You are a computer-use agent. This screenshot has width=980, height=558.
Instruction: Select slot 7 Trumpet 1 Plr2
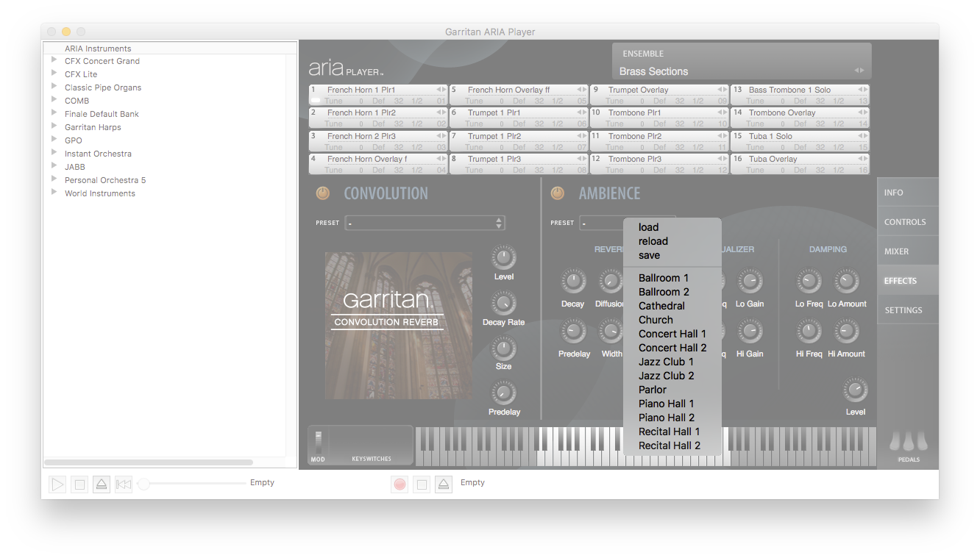(519, 141)
